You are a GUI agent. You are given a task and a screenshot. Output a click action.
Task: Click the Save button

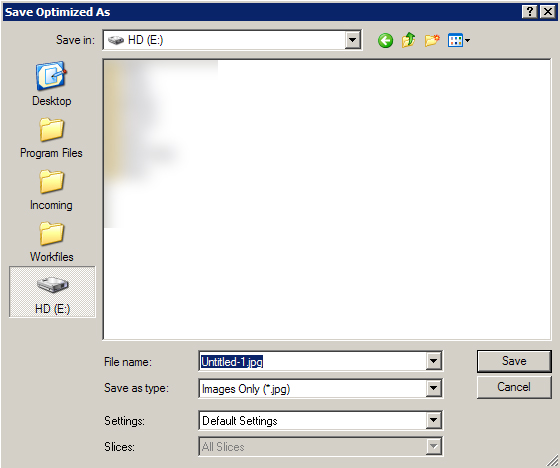514,361
